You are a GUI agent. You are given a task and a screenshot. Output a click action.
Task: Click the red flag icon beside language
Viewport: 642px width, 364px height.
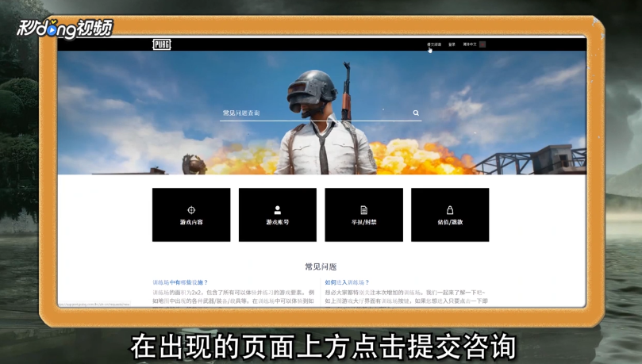[482, 44]
